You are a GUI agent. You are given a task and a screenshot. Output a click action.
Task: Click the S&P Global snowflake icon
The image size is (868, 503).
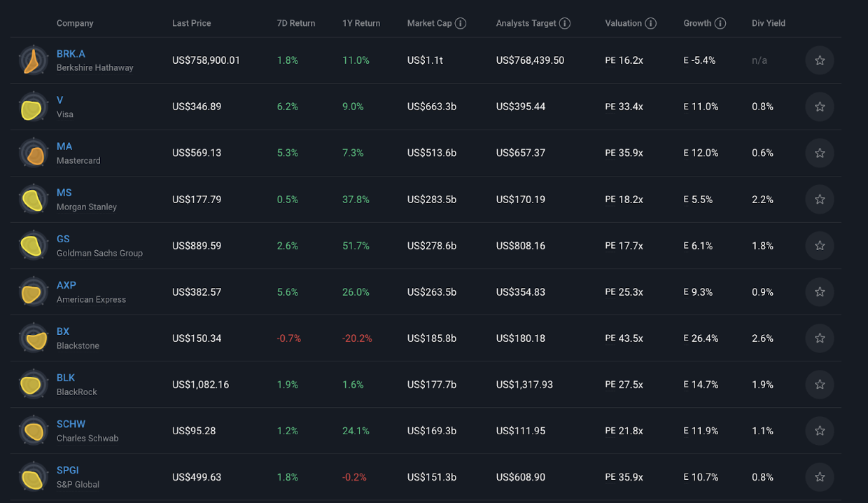coord(33,477)
